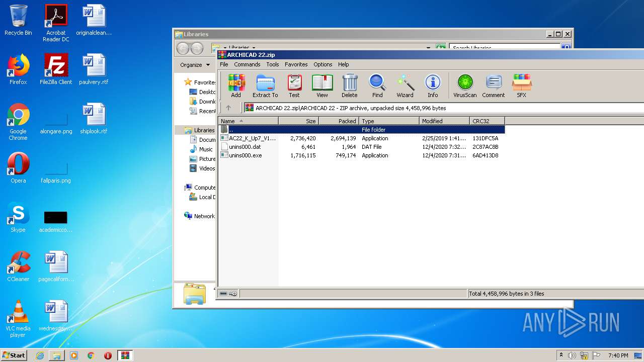Click the volume icon in system tray

point(572,355)
